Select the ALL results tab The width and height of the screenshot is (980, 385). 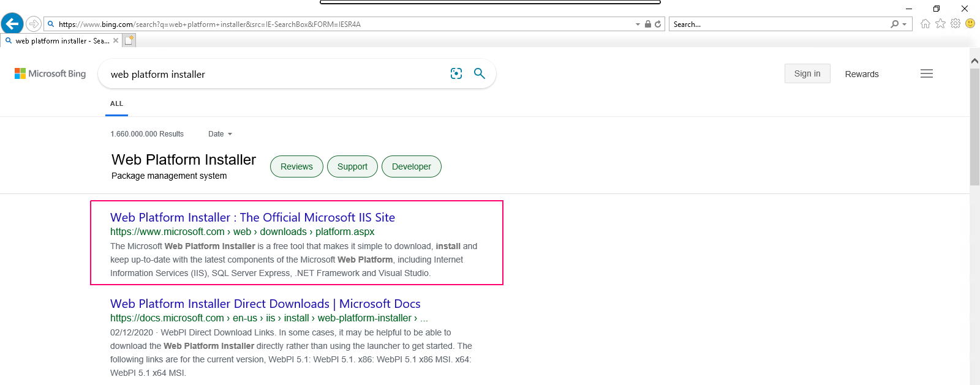coord(116,104)
